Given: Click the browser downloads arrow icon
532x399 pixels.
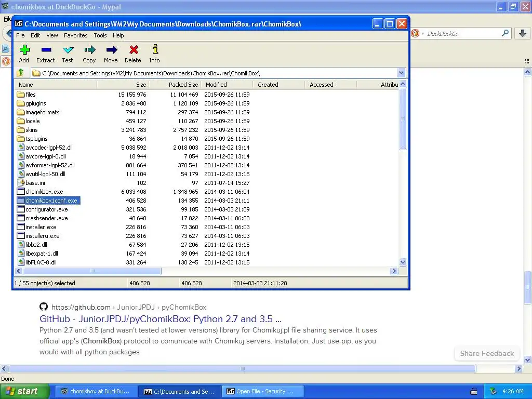Looking at the screenshot, I should coord(523,33).
